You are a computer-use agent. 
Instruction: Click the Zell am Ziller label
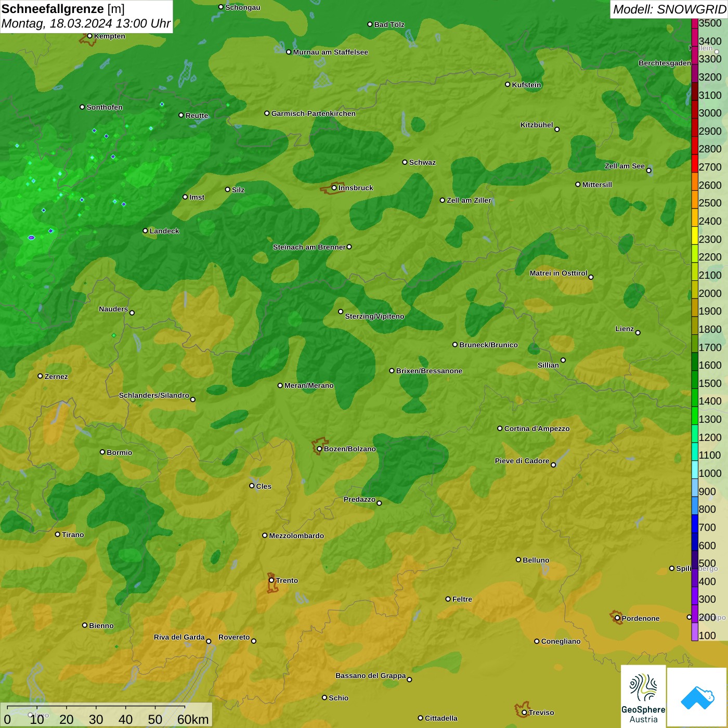click(x=469, y=200)
